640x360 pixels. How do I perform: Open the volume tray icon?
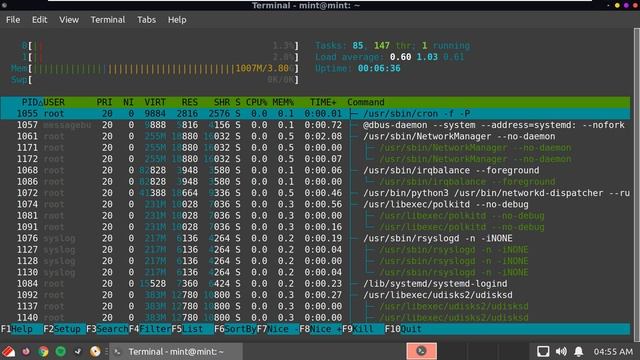(561, 351)
